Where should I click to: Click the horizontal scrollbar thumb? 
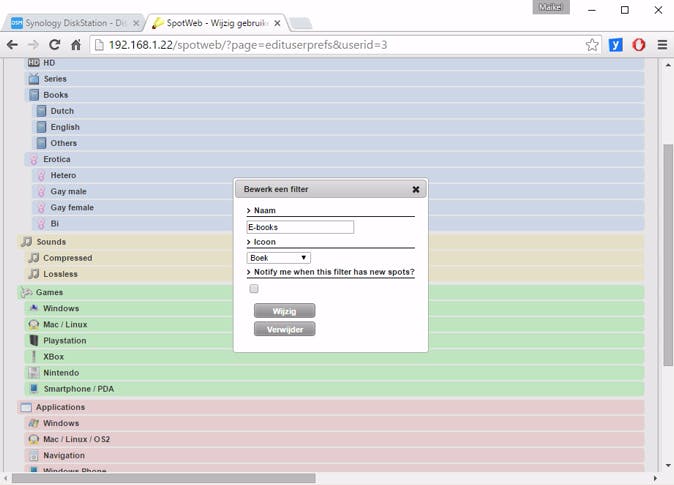163,478
